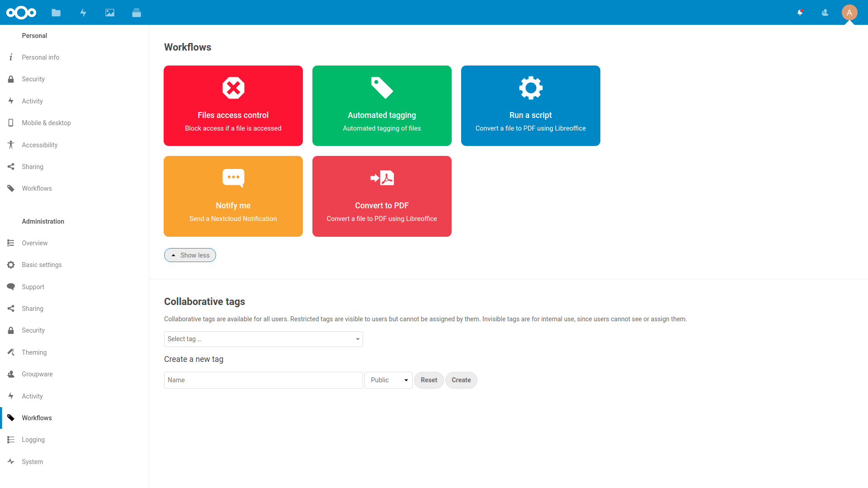The image size is (868, 488).
Task: Select the Notify me workflow
Action: (233, 196)
